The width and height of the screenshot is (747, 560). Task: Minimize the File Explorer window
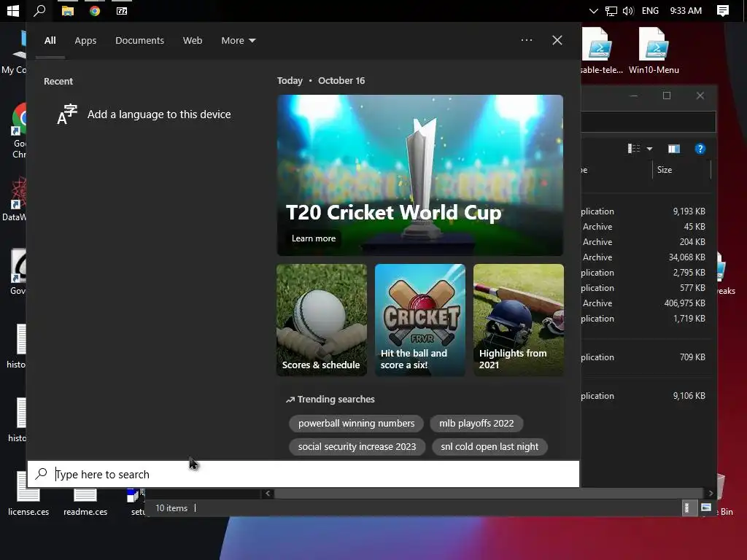point(634,96)
